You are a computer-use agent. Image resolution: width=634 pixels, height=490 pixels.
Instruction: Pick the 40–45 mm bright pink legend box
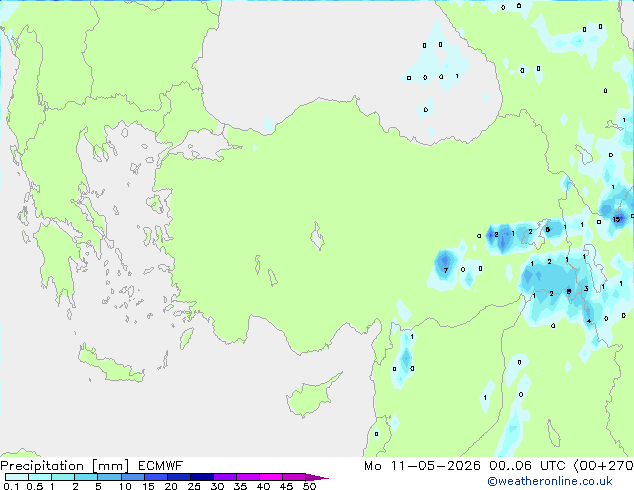pos(271,477)
